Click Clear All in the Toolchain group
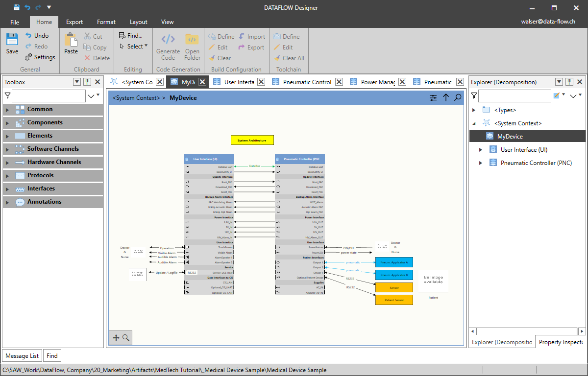This screenshot has width=588, height=376. (289, 58)
